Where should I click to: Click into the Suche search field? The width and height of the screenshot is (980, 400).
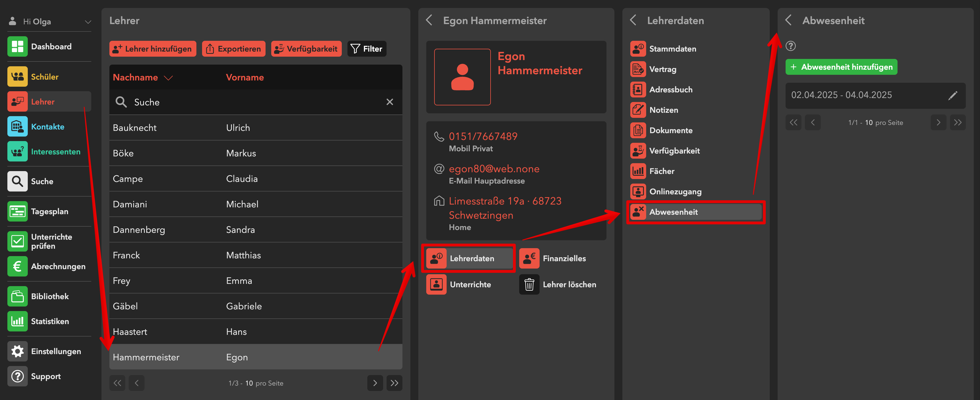click(256, 102)
